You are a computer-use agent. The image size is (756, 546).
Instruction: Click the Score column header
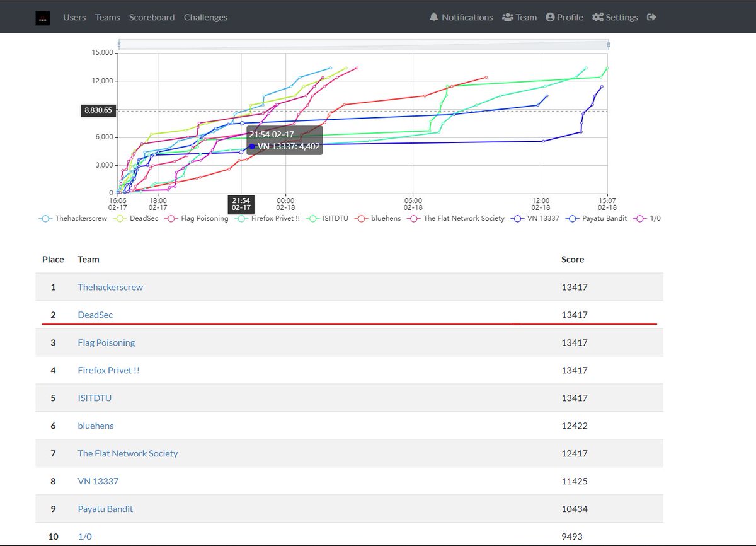coord(573,259)
